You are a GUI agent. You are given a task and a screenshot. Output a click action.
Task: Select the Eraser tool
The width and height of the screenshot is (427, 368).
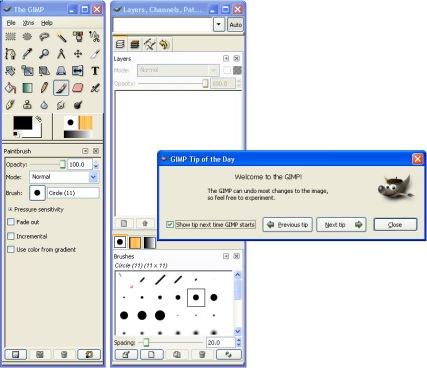(78, 88)
